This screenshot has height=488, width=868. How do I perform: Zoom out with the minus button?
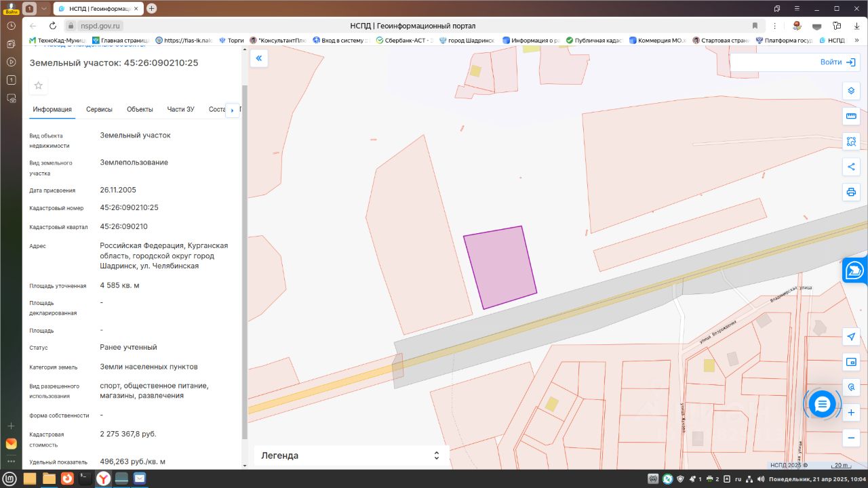(851, 438)
